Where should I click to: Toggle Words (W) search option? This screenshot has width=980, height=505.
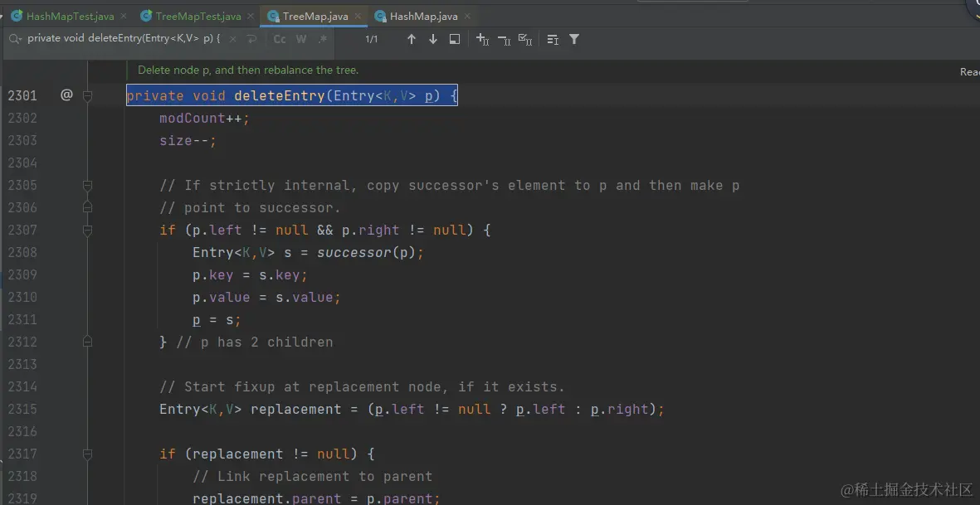[301, 39]
